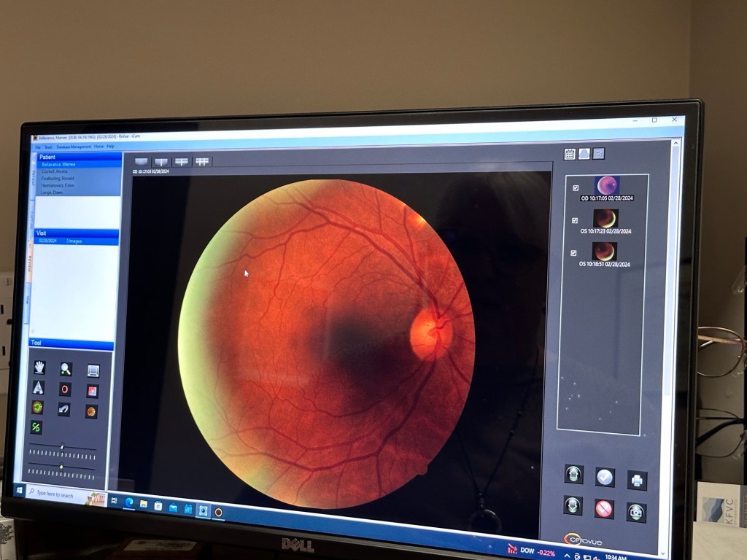Viewport: 747px width, 560px height.
Task: Activate the magnifier zoom tool
Action: click(x=66, y=369)
